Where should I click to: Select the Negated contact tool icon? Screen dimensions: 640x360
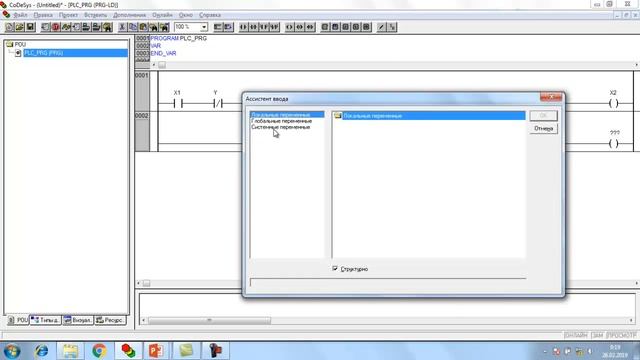click(x=253, y=27)
